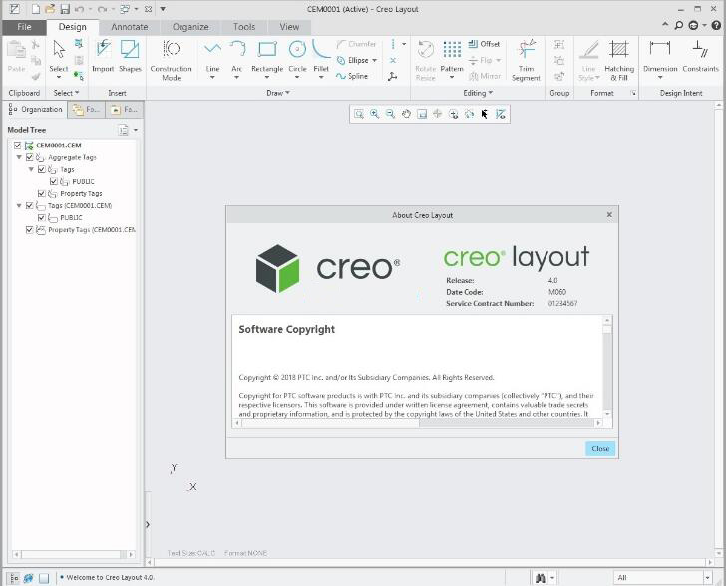Toggle the PUBLIC checkbox under Aggregate Tags
This screenshot has height=586, width=728.
pyautogui.click(x=54, y=181)
